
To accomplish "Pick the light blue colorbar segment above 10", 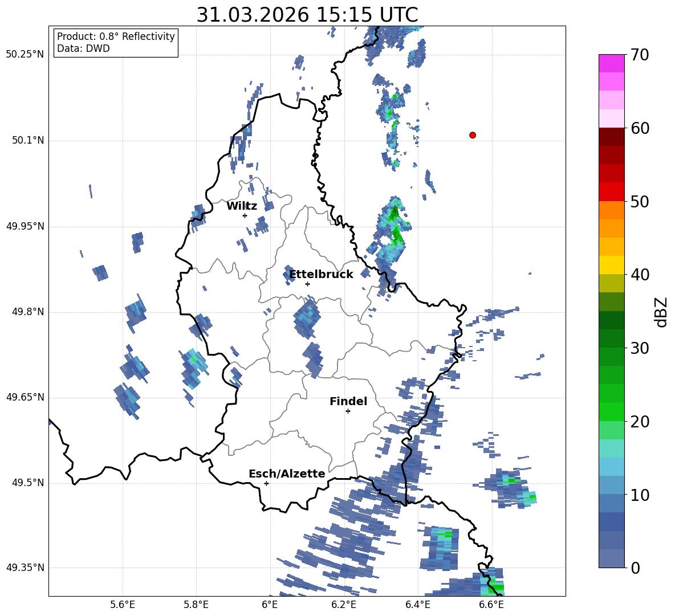I will (611, 486).
